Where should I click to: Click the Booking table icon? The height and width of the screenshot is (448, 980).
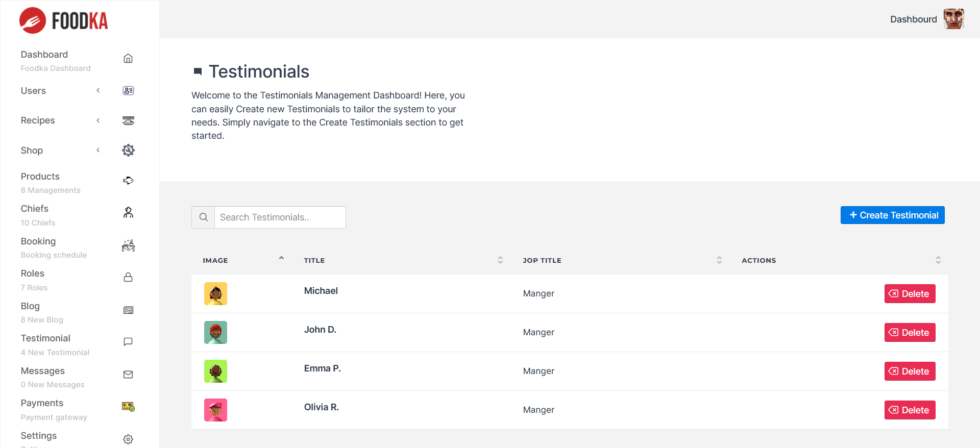click(128, 245)
